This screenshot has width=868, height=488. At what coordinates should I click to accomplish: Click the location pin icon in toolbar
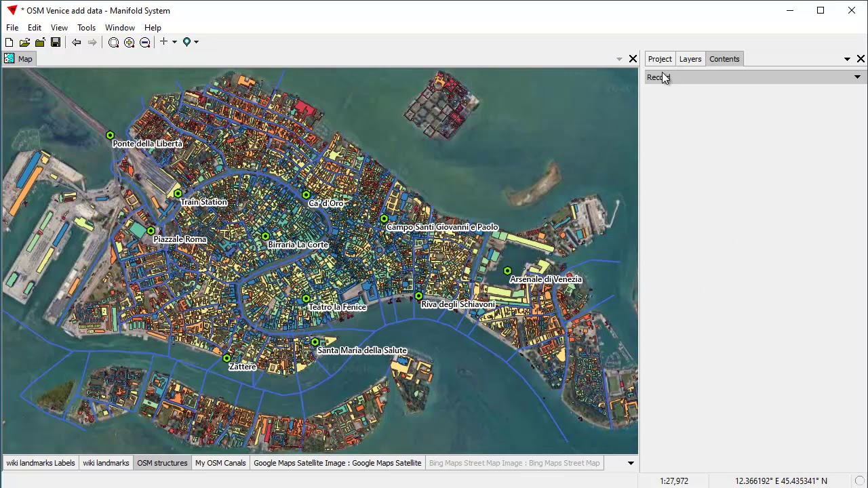[x=186, y=42]
